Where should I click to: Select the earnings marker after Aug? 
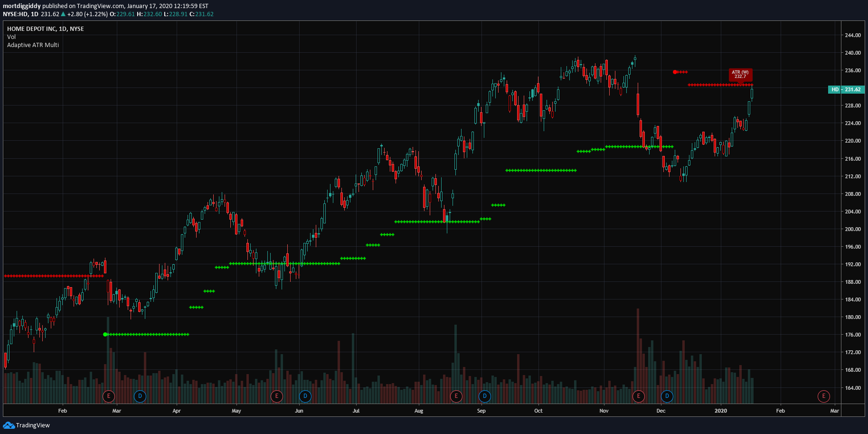pos(456,396)
